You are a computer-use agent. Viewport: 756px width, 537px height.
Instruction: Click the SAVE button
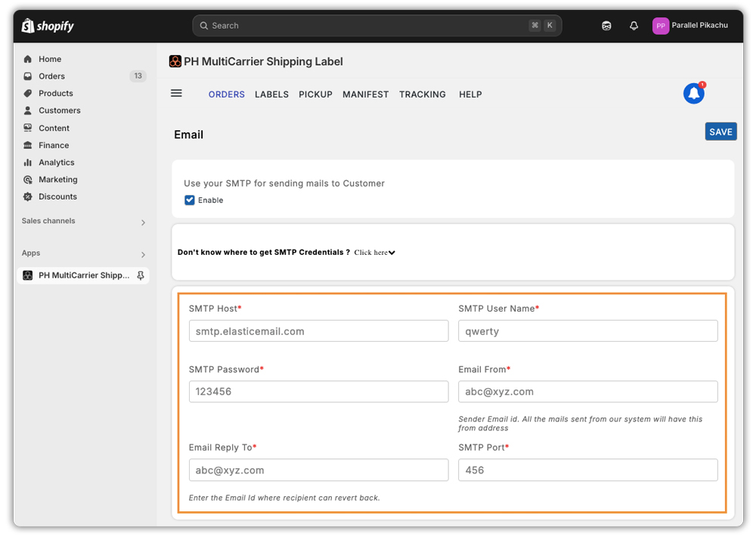pos(720,132)
